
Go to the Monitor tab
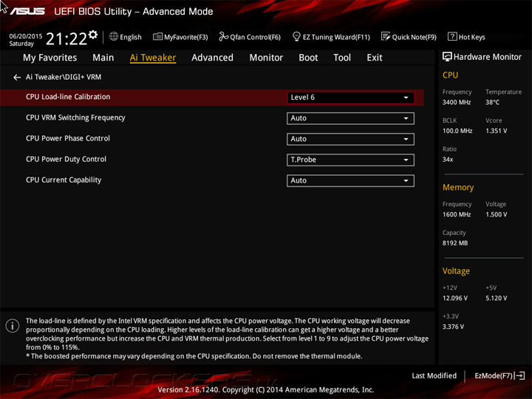click(x=266, y=58)
